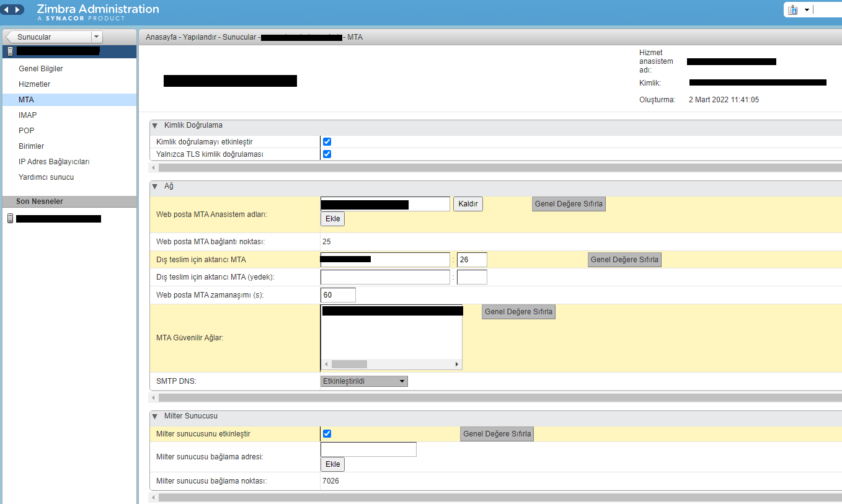Reset MTA Güvenilir Ağlar to global value
This screenshot has width=842, height=504.
point(518,312)
